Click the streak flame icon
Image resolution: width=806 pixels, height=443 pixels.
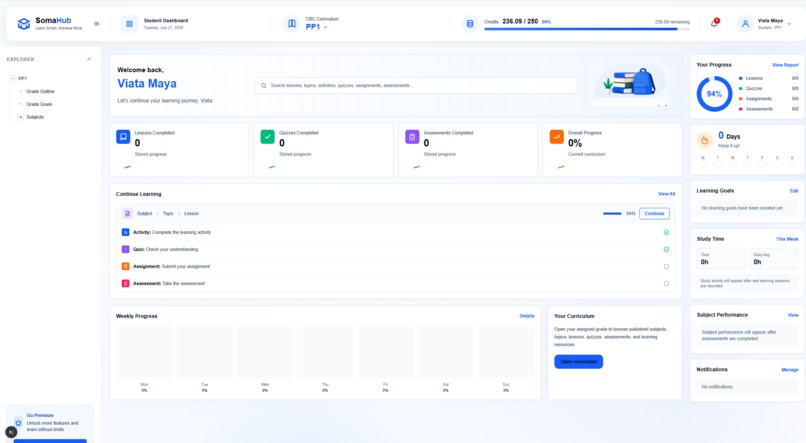click(x=704, y=140)
